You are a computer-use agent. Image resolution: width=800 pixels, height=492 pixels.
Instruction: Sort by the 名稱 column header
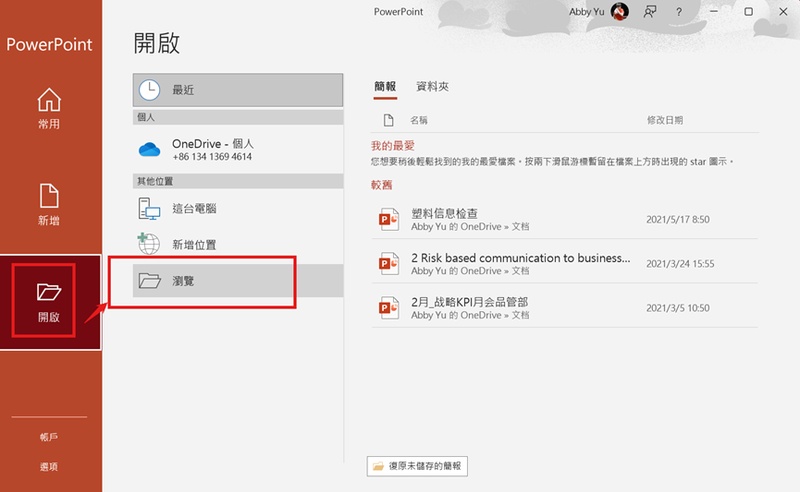click(419, 120)
